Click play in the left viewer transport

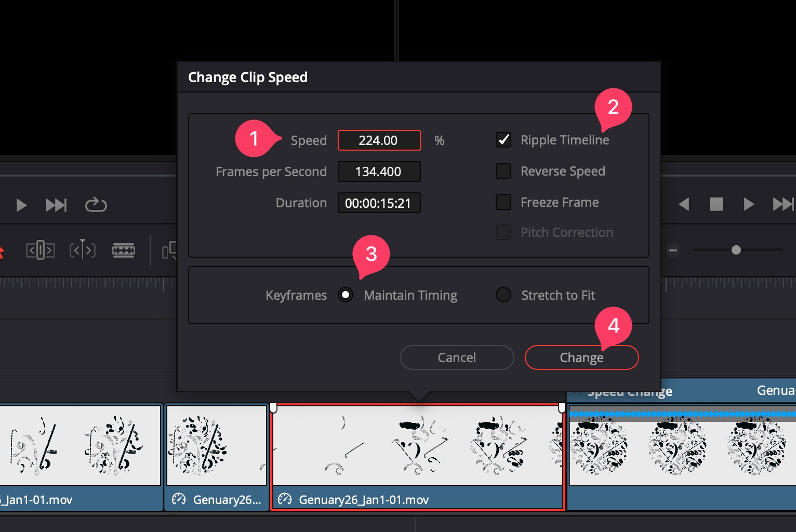(21, 205)
